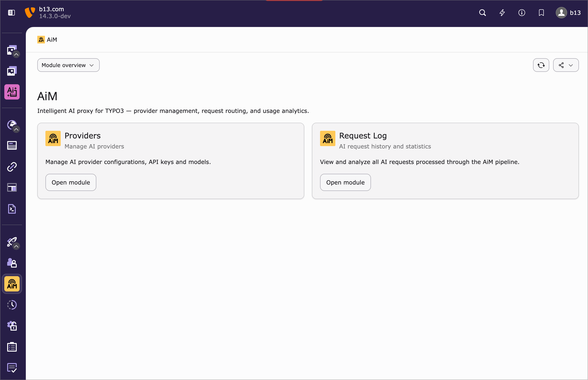
Task: Click the reload module button
Action: tap(541, 65)
